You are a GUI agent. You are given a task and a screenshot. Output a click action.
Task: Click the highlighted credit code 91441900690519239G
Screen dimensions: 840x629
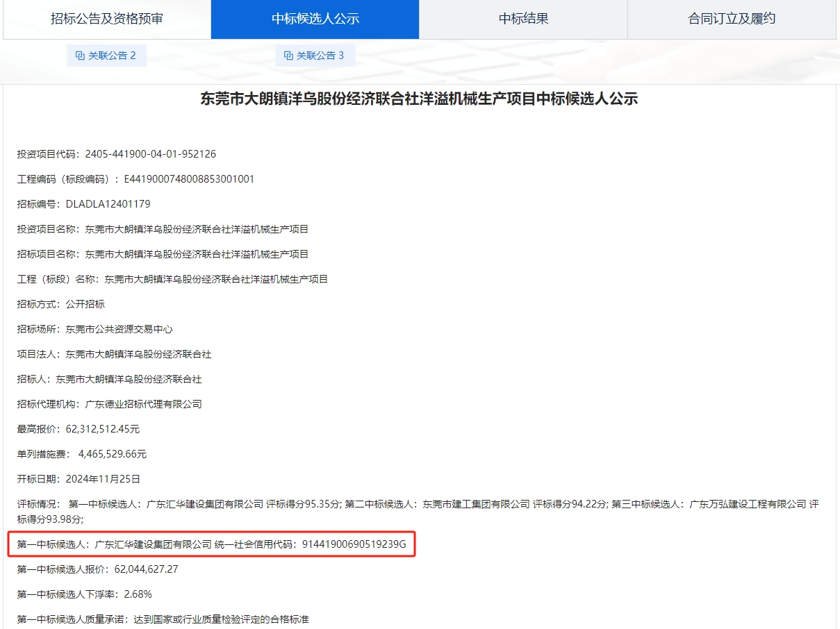pyautogui.click(x=354, y=544)
